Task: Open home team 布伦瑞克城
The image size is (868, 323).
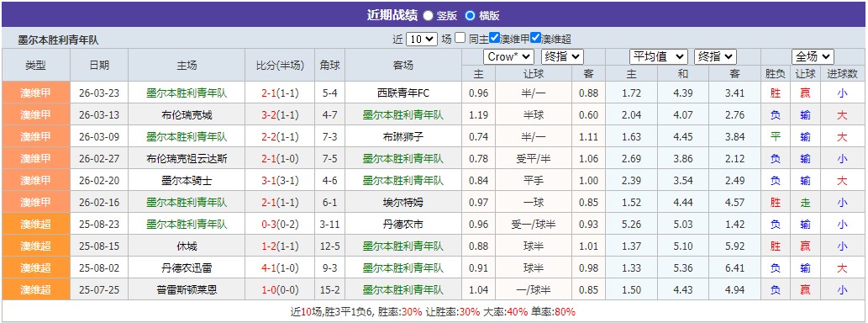Action: [187, 115]
